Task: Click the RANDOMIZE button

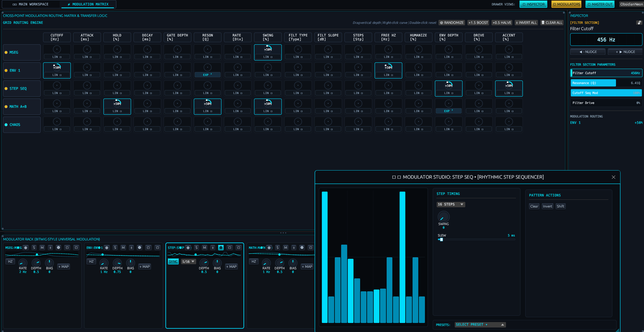Action: (452, 23)
